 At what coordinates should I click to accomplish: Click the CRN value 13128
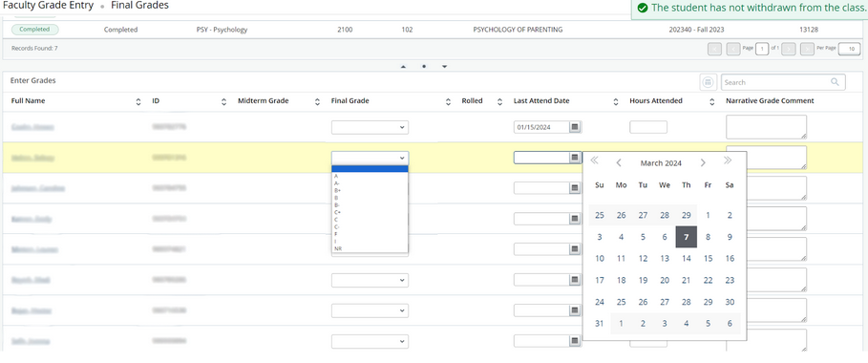tap(808, 30)
